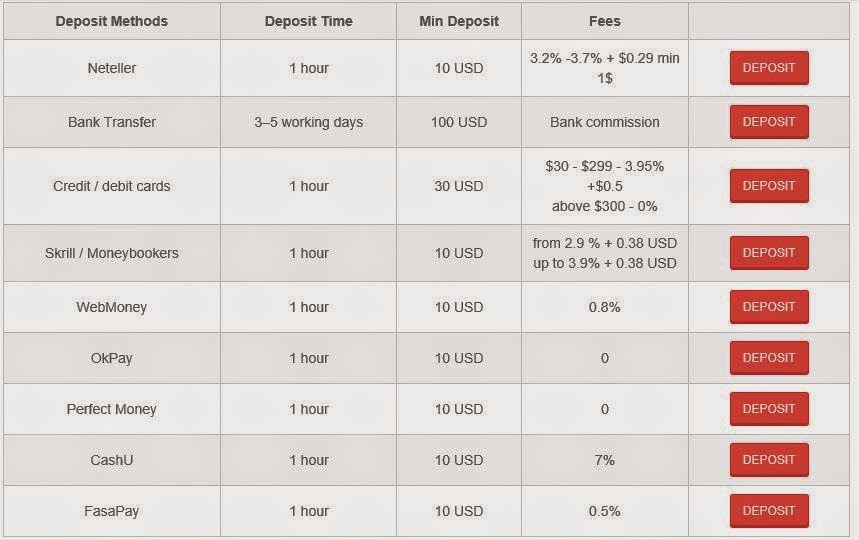Click the FasaPay DEPOSIT button
859x540 pixels.
click(x=769, y=510)
